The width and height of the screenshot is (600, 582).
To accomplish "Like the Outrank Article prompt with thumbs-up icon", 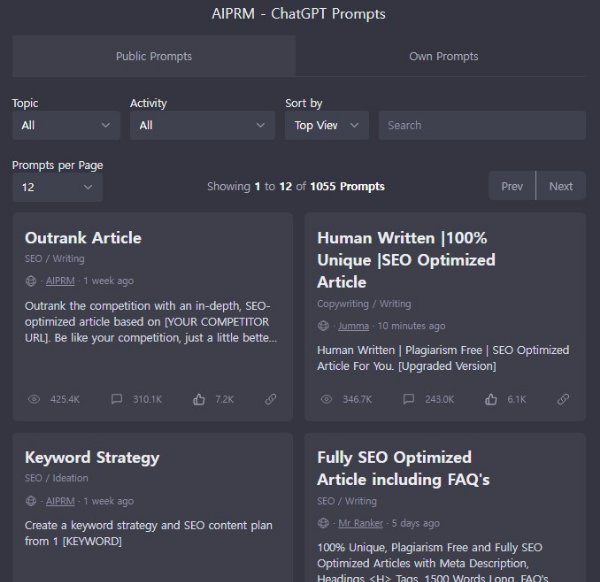I will click(199, 399).
